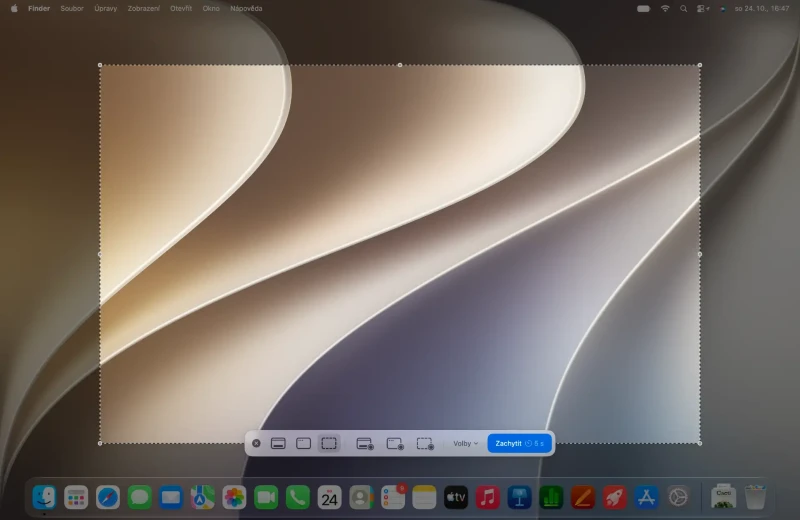Image resolution: width=800 pixels, height=520 pixels.
Task: Choose record selected portion mode
Action: (425, 443)
